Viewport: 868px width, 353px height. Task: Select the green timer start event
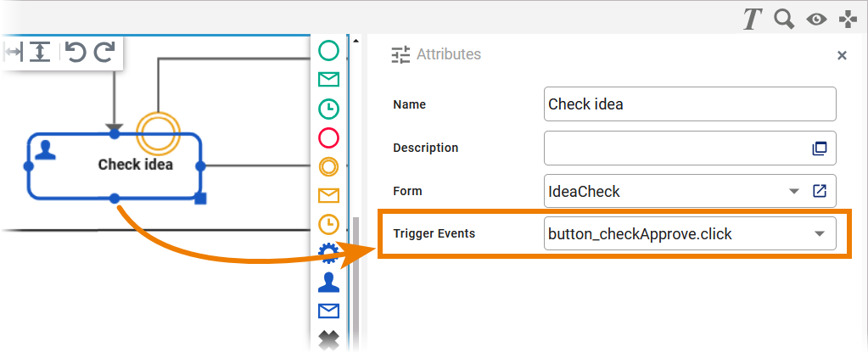(x=328, y=109)
